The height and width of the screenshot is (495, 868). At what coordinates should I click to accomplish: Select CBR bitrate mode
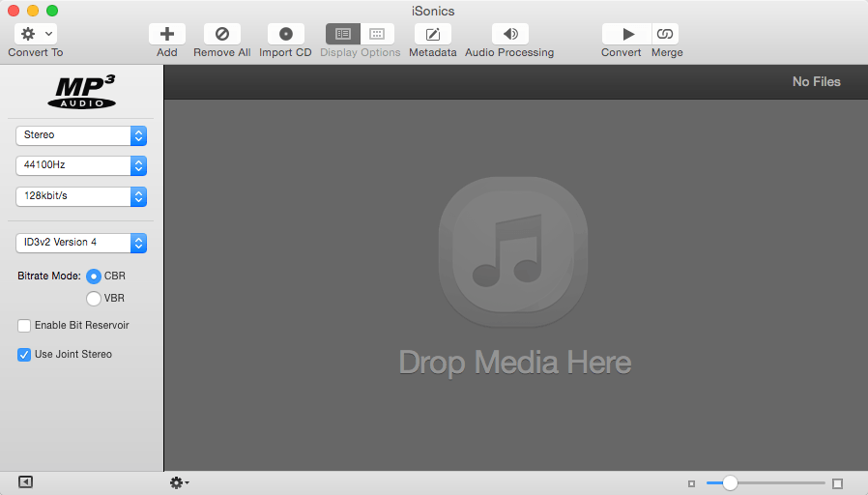click(x=94, y=277)
